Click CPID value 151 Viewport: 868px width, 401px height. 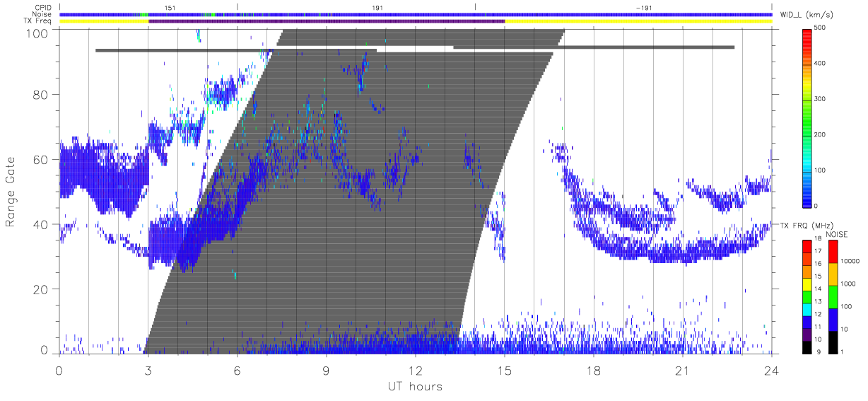(170, 7)
